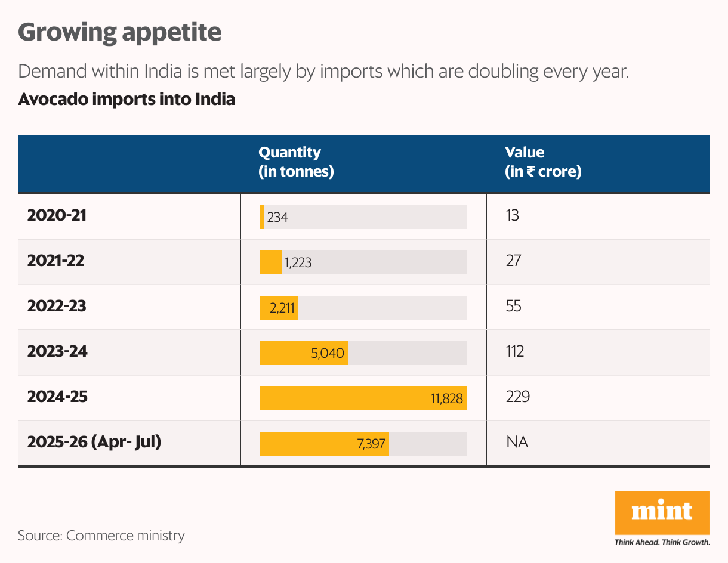Click the 2025-26 (Apr- Jul) row label
The width and height of the screenshot is (728, 563).
pos(94,443)
